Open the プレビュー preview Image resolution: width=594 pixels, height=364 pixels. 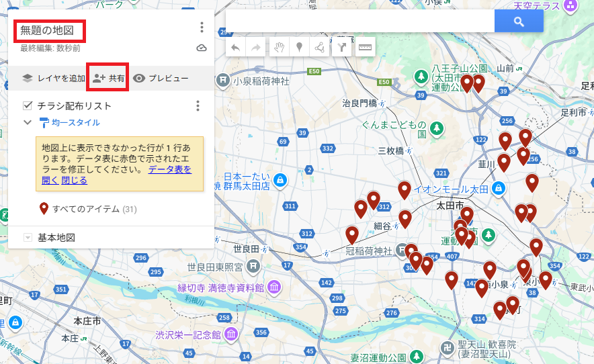(x=161, y=79)
